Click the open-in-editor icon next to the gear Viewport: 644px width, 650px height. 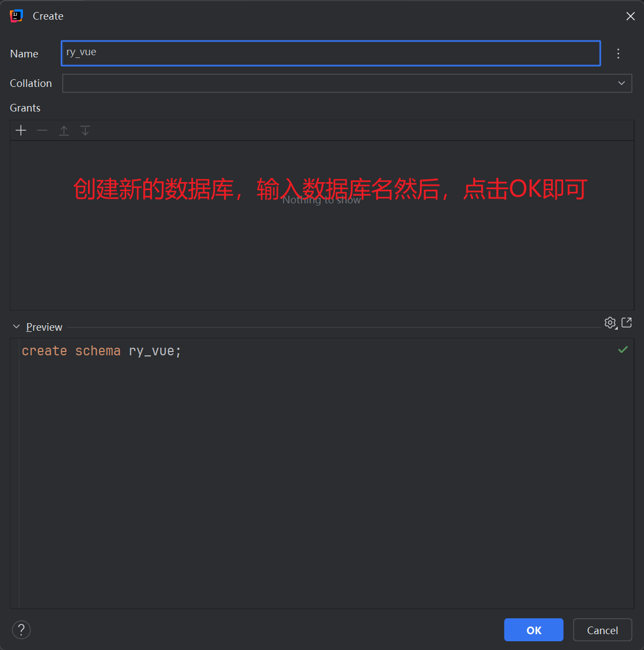click(626, 323)
